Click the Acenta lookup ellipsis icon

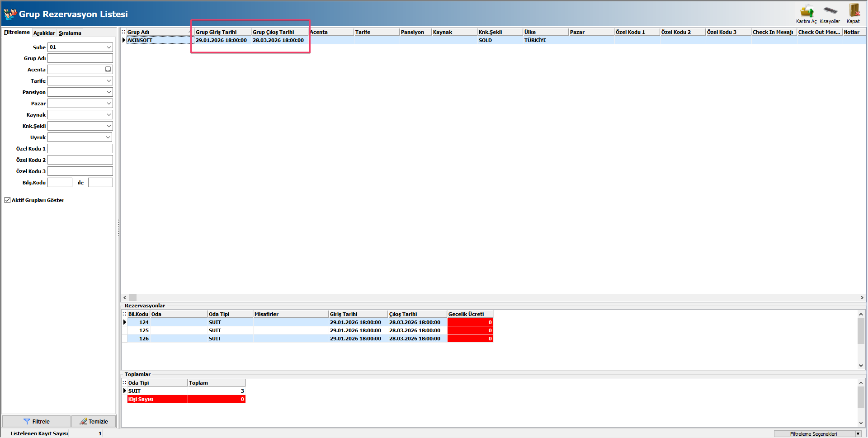coord(108,70)
